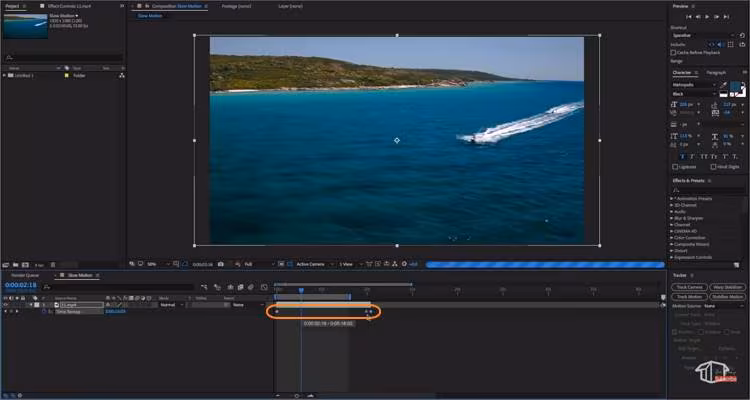Click the Warp Stabilizer button
This screenshot has width=750, height=400.
pyautogui.click(x=727, y=287)
